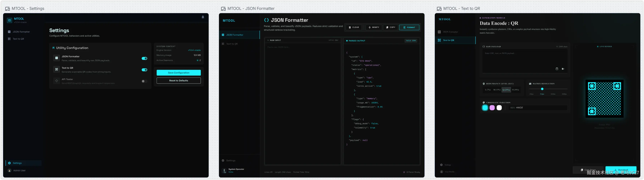Click the MTOOL logo icon in Settings window

click(10, 20)
